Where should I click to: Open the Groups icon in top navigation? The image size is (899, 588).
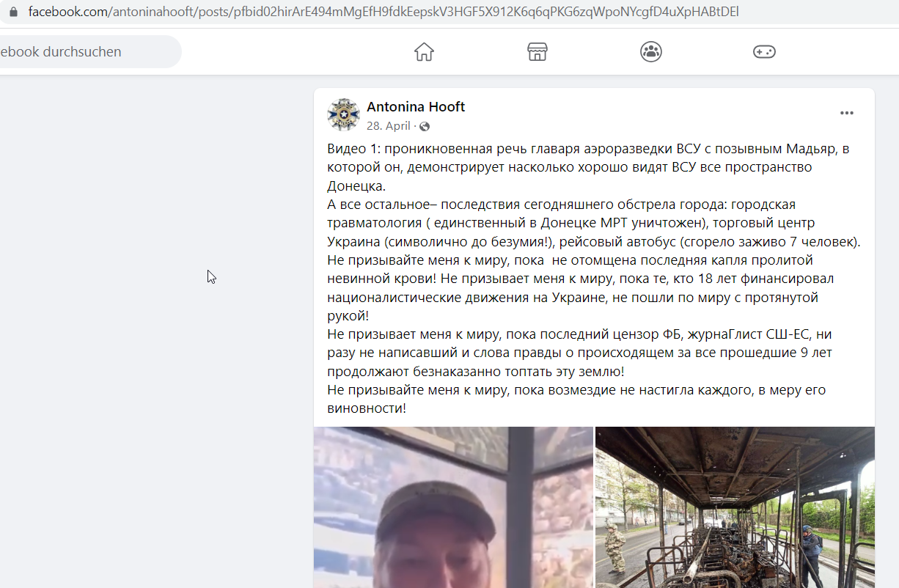click(x=651, y=51)
